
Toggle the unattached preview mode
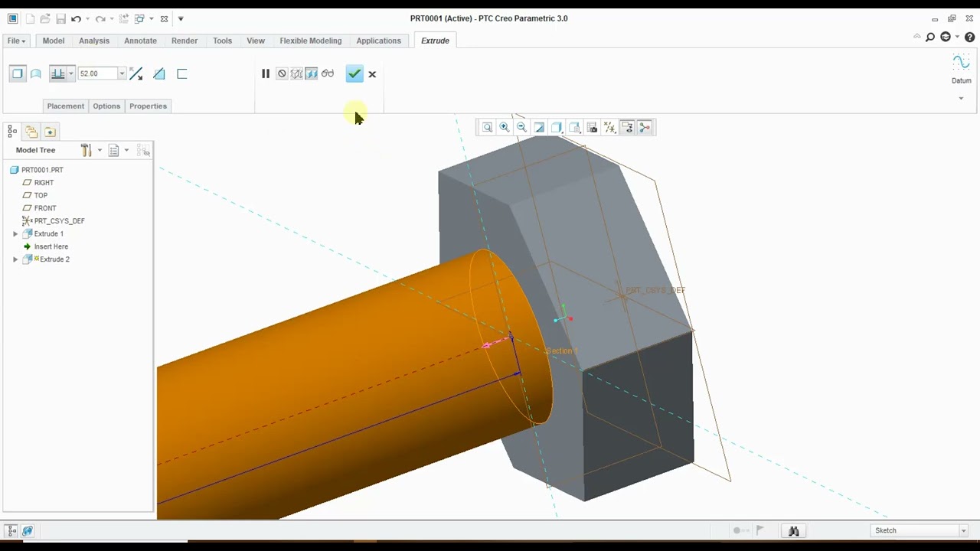coord(296,73)
